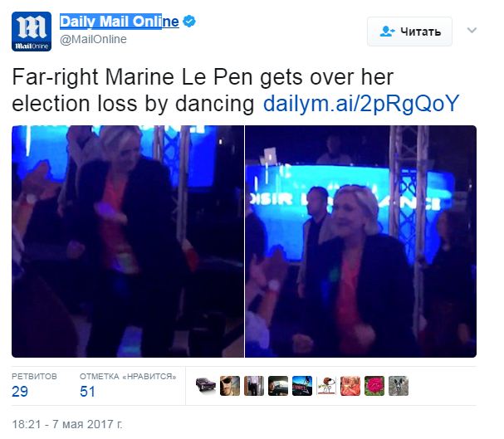Show the 29 retweets list
504x439 pixels.
point(34,385)
